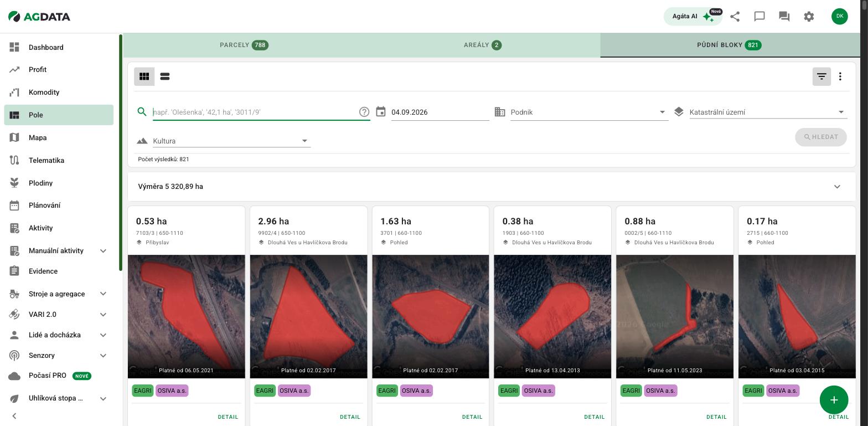The width and height of the screenshot is (868, 426).
Task: Switch to list row view
Action: tap(164, 76)
